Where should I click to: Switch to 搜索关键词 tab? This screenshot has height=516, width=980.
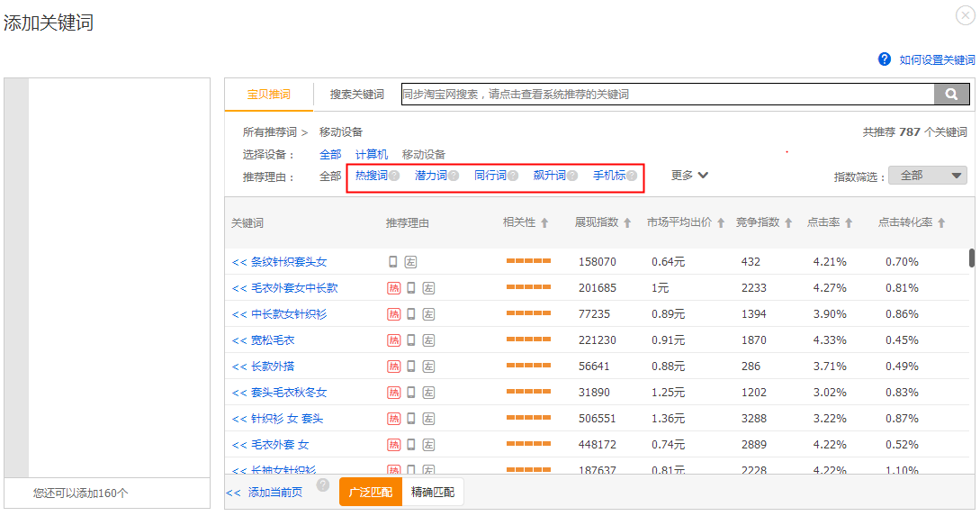[x=357, y=95]
